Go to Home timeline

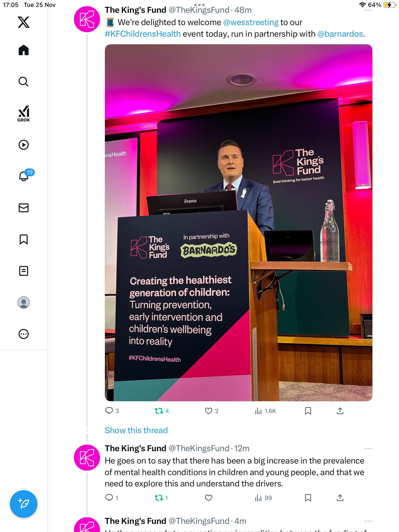pyautogui.click(x=24, y=50)
